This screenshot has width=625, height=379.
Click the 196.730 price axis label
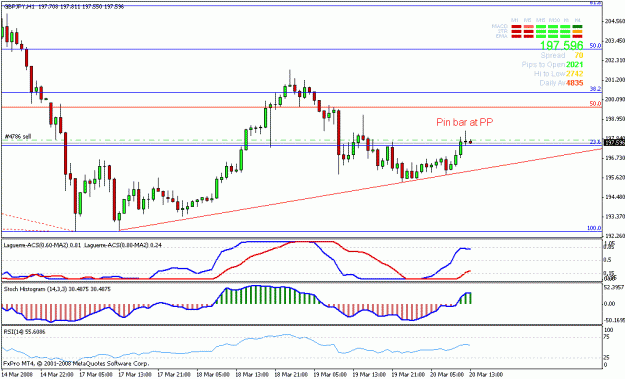615,158
